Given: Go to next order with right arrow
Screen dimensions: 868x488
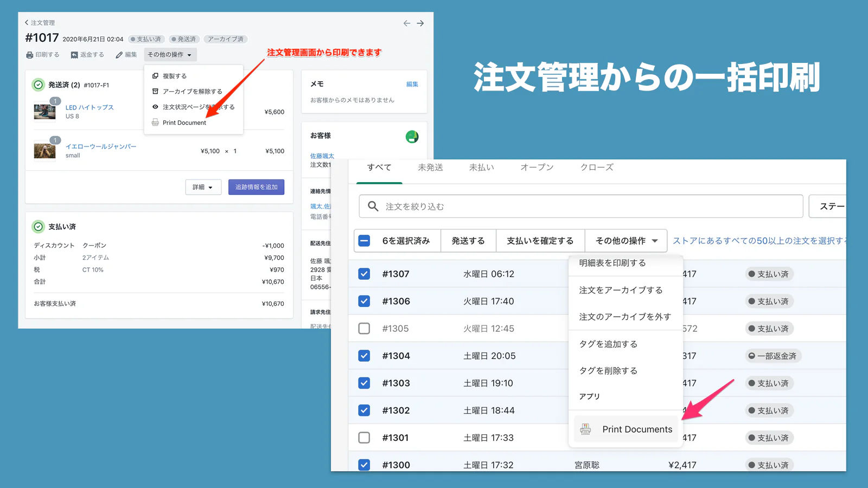Looking at the screenshot, I should 420,23.
